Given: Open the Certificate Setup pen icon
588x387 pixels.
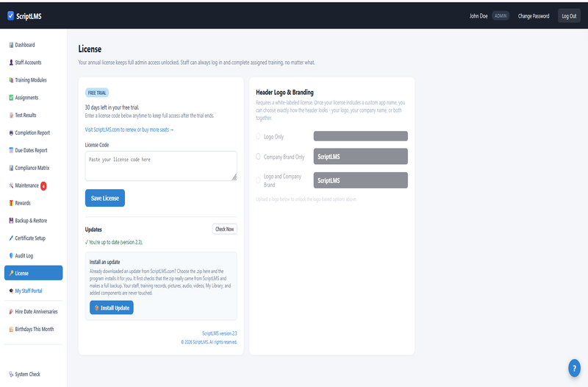Looking at the screenshot, I should pyautogui.click(x=11, y=238).
